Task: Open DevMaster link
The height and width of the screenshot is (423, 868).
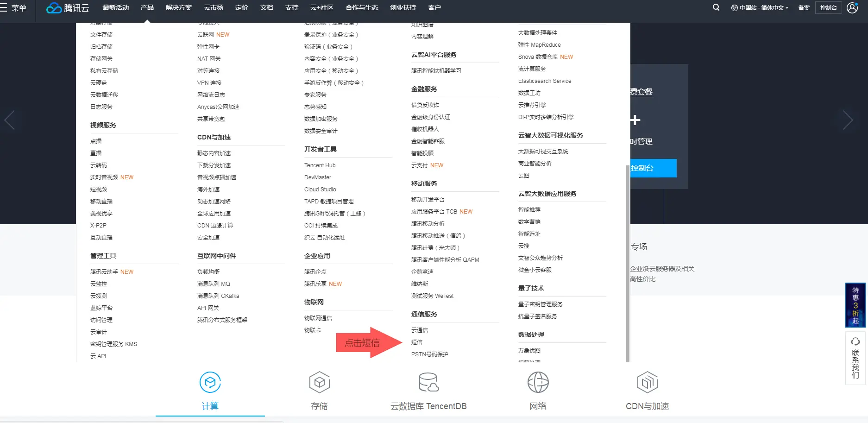Action: pos(318,177)
